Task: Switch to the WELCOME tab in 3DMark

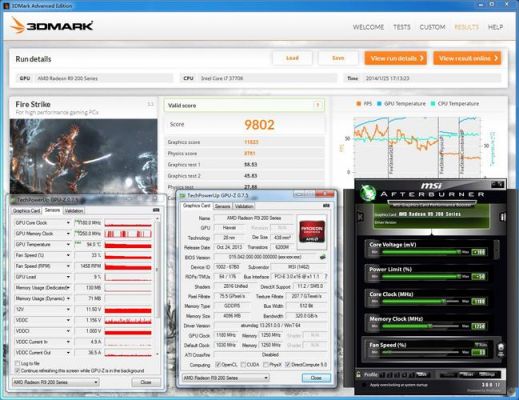Action: tap(368, 27)
